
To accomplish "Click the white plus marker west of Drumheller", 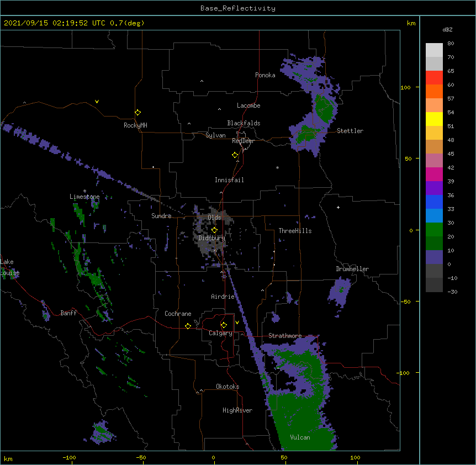I will [338, 207].
